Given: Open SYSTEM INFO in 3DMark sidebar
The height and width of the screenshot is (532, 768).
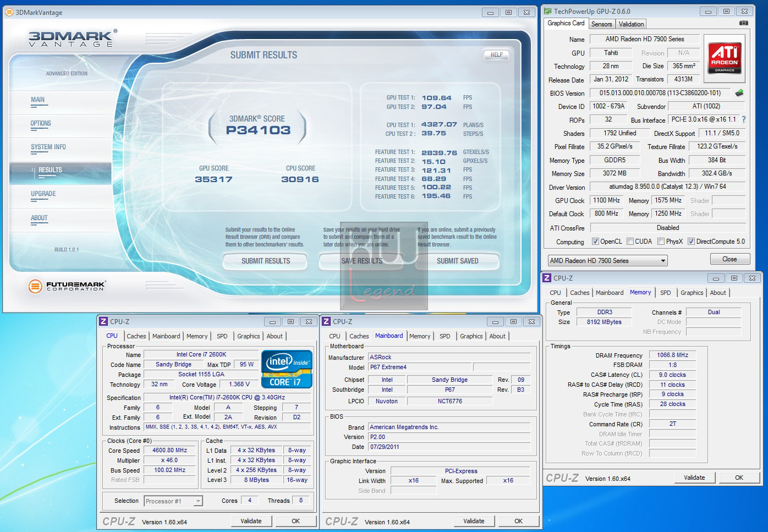Looking at the screenshot, I should [48, 147].
